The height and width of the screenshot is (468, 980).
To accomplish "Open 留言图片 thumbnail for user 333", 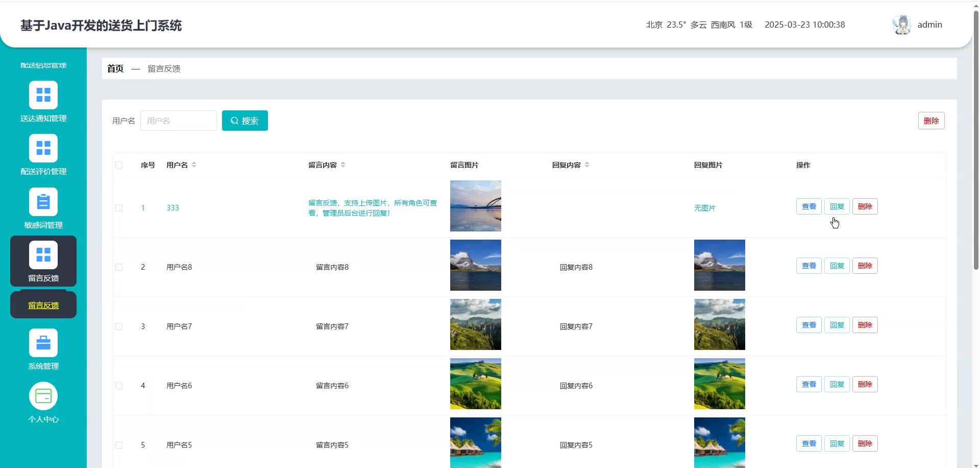I will [476, 206].
